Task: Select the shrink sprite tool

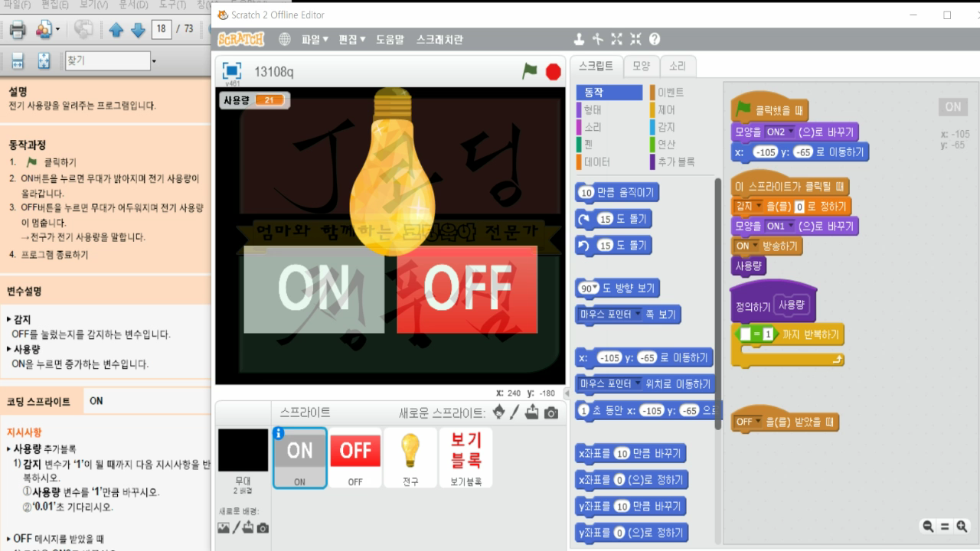Action: click(635, 39)
